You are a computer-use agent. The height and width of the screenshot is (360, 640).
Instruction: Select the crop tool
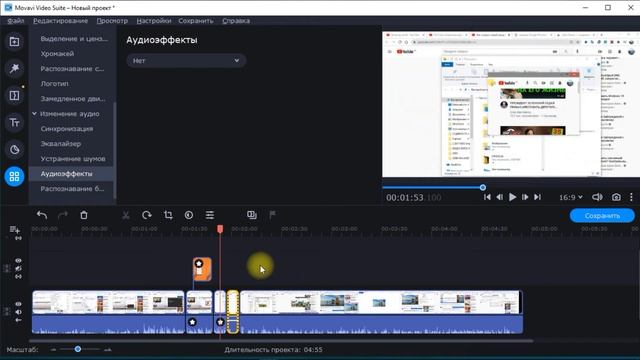(x=168, y=215)
